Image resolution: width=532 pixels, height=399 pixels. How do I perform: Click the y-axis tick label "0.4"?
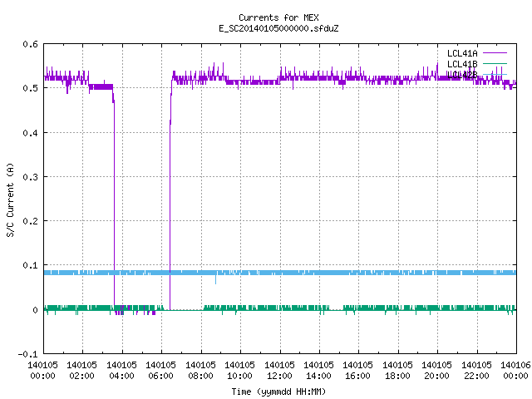[x=30, y=133]
